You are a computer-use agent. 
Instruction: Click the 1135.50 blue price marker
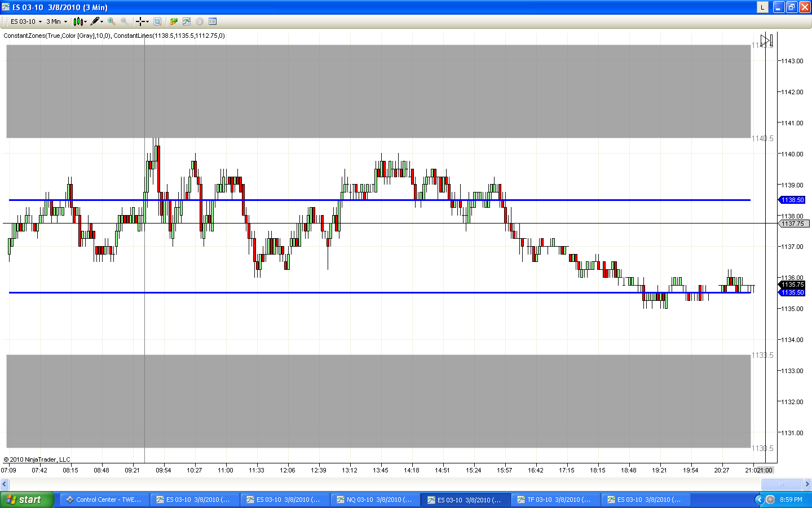pos(792,292)
